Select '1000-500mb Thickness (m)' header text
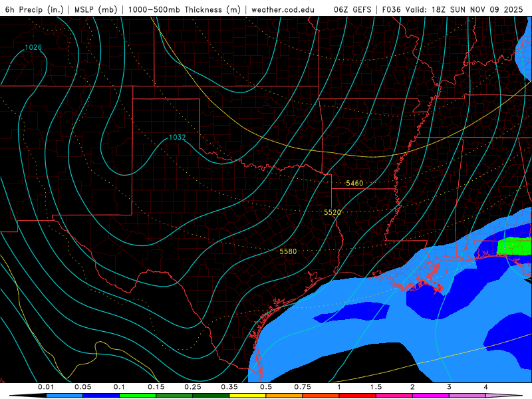Screen dimensions: 532x399 click(x=184, y=10)
